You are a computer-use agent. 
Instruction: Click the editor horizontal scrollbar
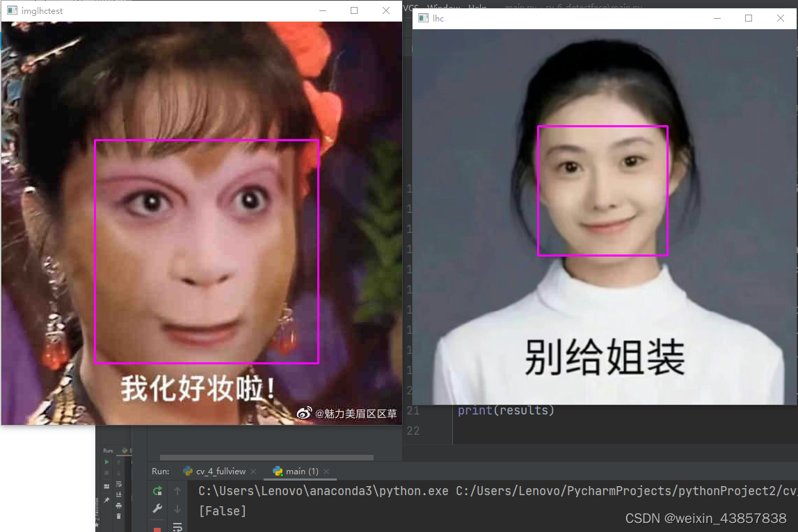coord(266,458)
